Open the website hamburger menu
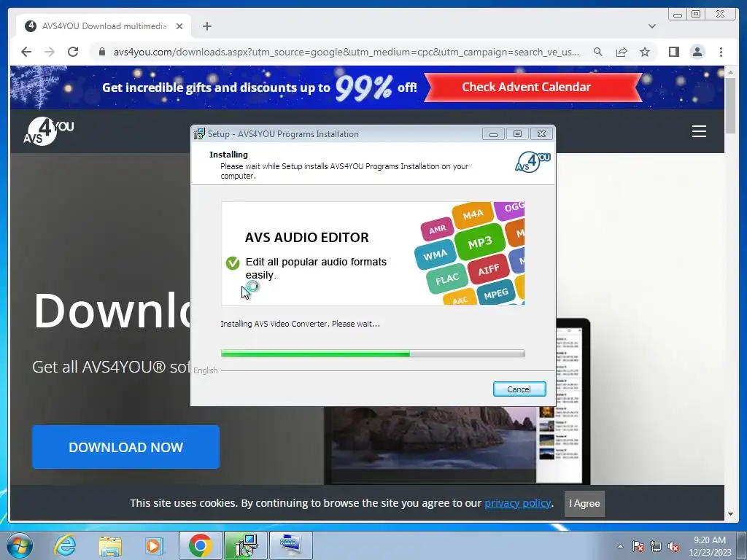Viewport: 747px width, 560px height. tap(699, 131)
